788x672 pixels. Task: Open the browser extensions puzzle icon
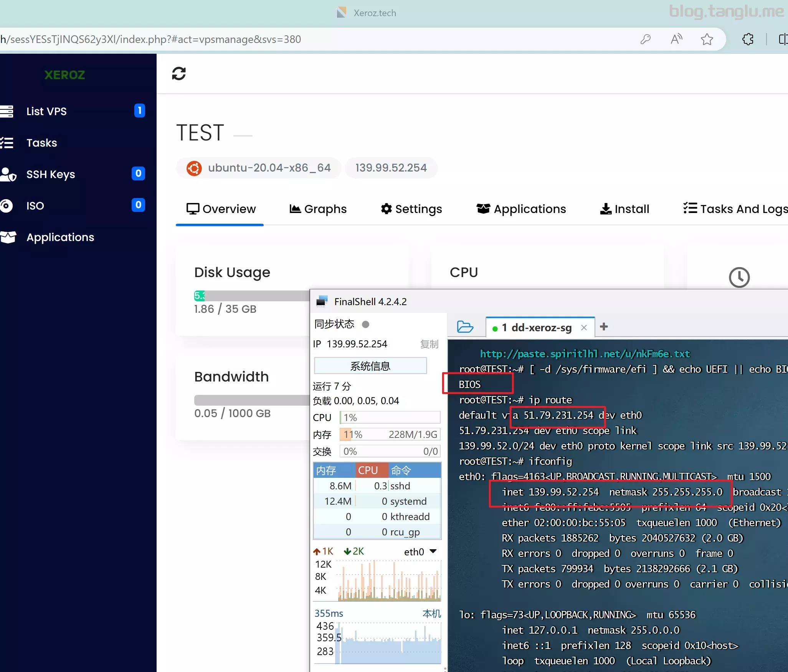click(748, 39)
